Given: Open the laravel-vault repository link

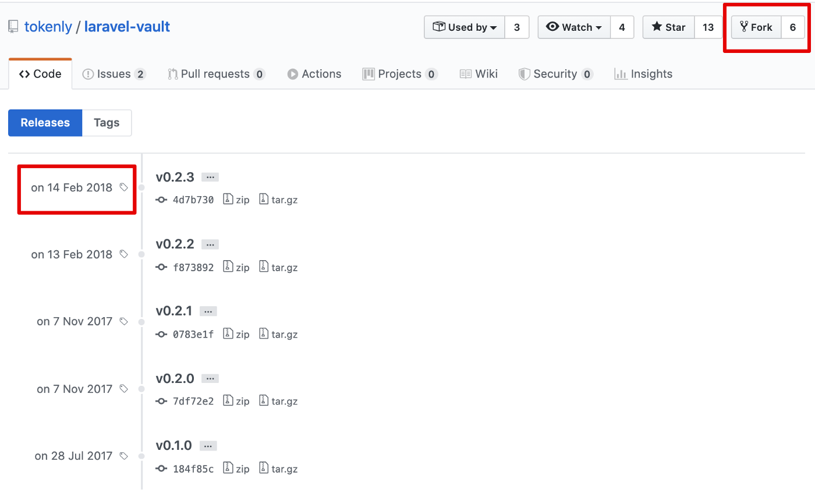Looking at the screenshot, I should pos(127,27).
